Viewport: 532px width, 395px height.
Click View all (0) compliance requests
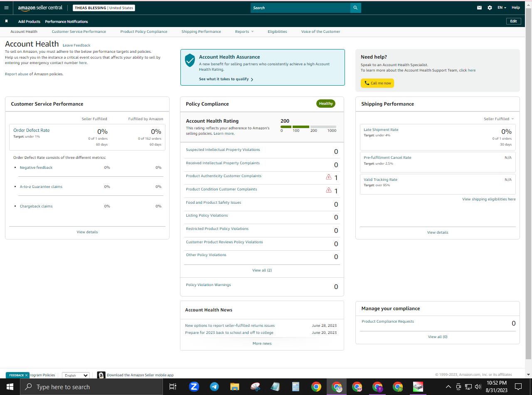pyautogui.click(x=438, y=337)
